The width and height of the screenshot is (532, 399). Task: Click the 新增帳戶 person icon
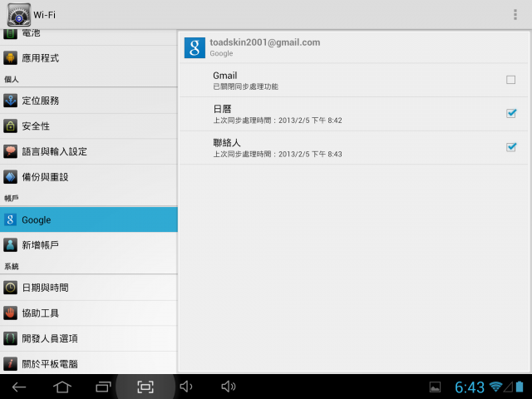click(x=10, y=245)
